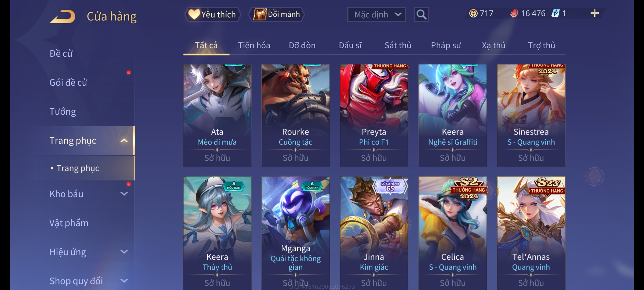The height and width of the screenshot is (290, 644).
Task: Open the search magnifier icon
Action: click(421, 15)
